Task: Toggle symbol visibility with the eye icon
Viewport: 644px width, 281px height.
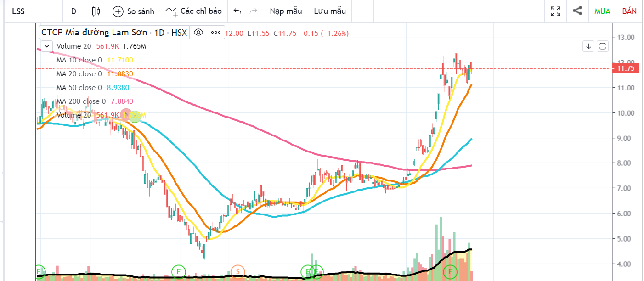Action: [x=198, y=32]
